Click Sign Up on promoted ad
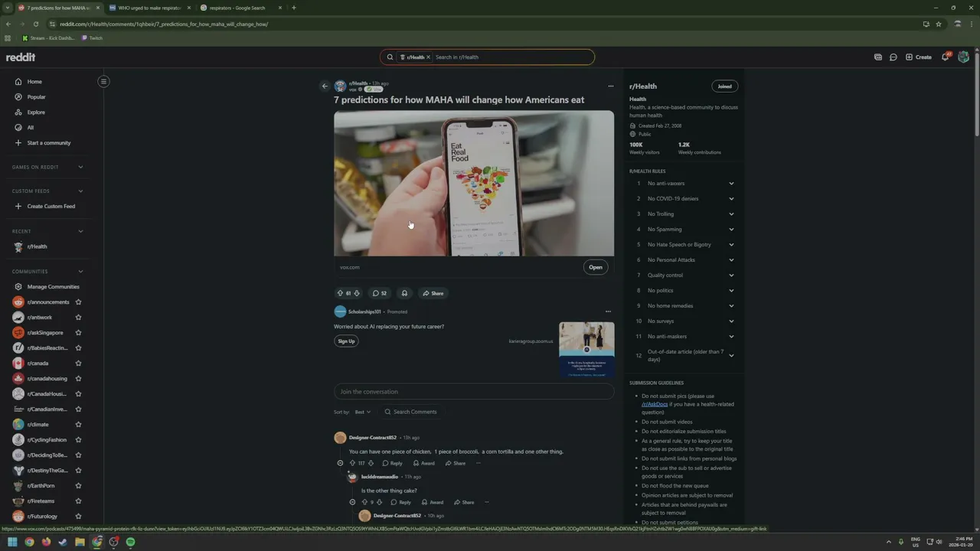980x551 pixels. tap(346, 341)
